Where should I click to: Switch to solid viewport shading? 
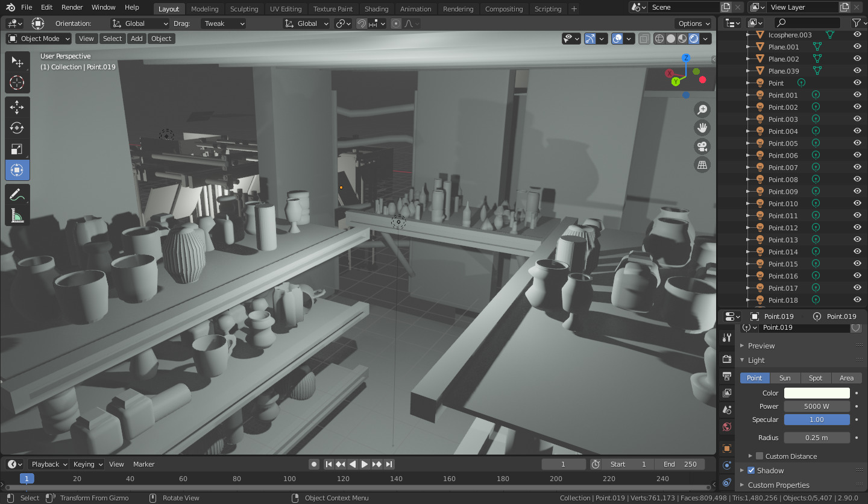(x=671, y=39)
